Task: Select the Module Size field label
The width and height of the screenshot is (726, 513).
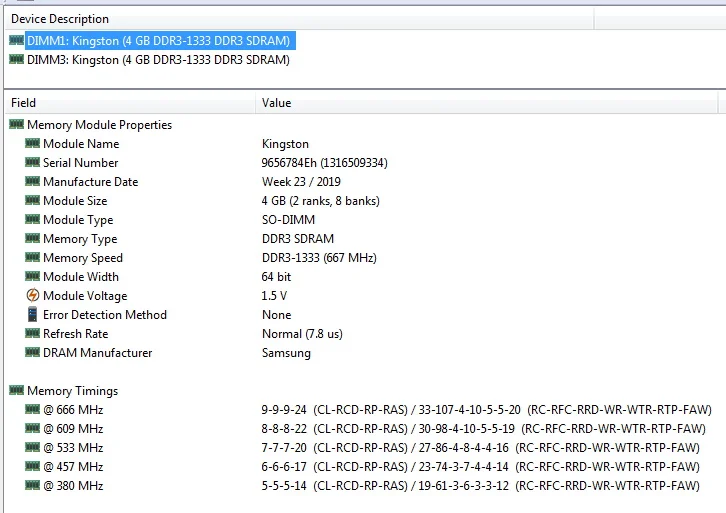Action: (75, 201)
